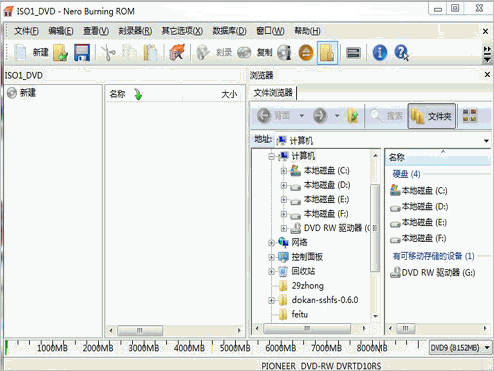Select feitu folder in tree

pos(293,314)
